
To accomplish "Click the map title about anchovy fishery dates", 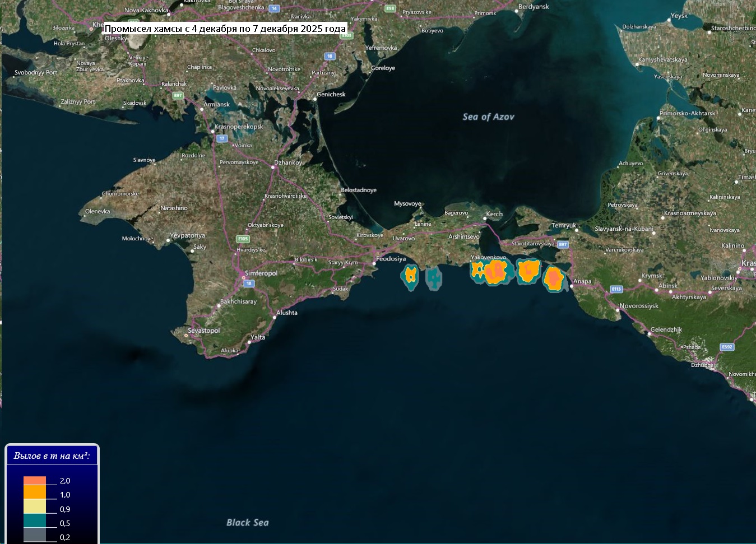I will pyautogui.click(x=225, y=29).
